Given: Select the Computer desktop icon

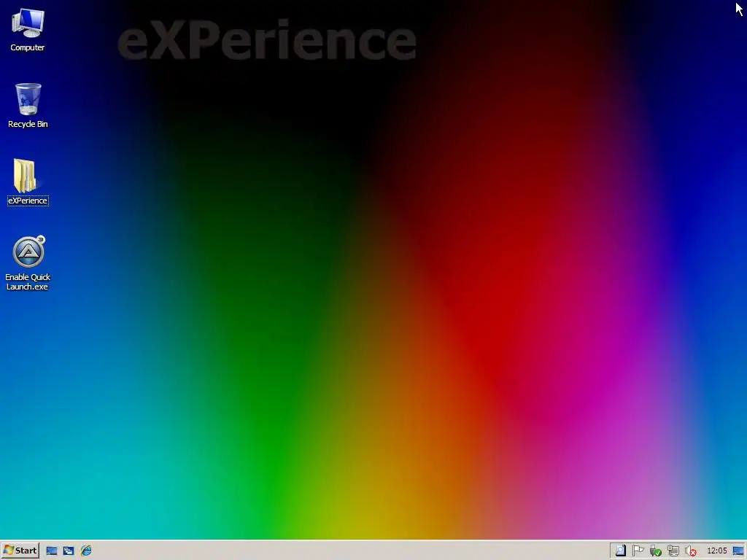Looking at the screenshot, I should point(28,29).
